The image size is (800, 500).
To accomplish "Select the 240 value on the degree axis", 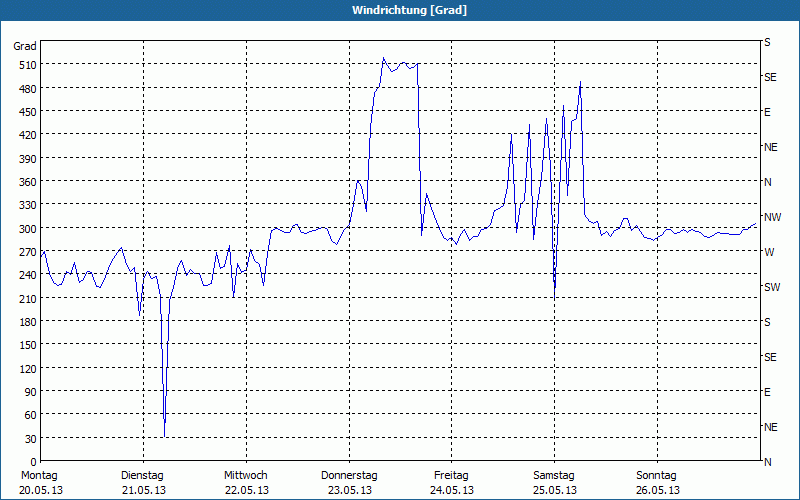I will pyautogui.click(x=28, y=276).
